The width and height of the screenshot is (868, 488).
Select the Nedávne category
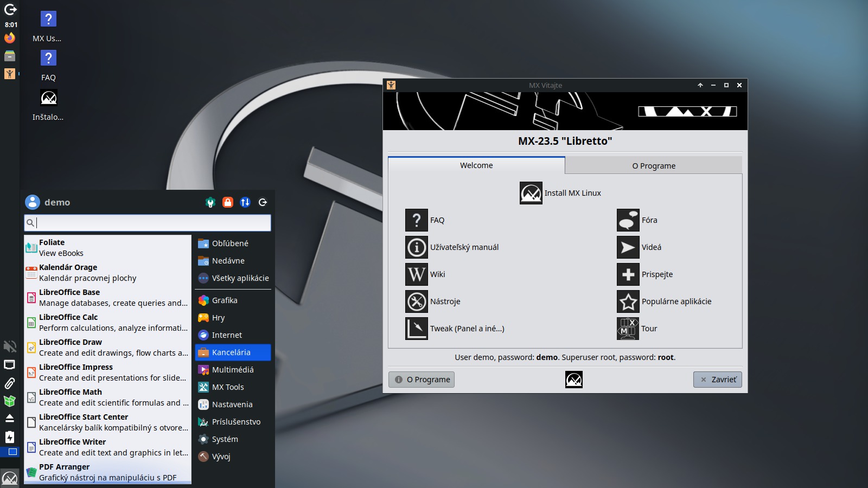(233, 261)
